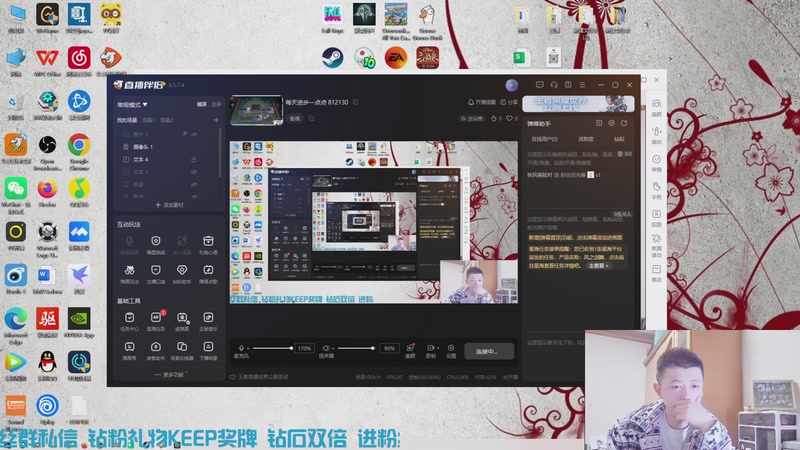800x450 pixels.
Task: Open 抠图 cutout tool in side window
Action: tap(657, 218)
